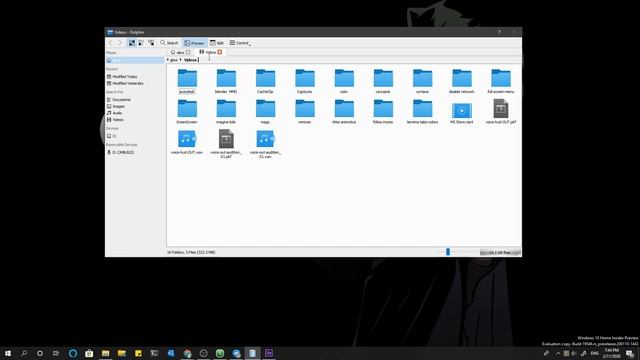Toggle the Preview button
Viewport: 640px width, 360px height.
point(194,43)
